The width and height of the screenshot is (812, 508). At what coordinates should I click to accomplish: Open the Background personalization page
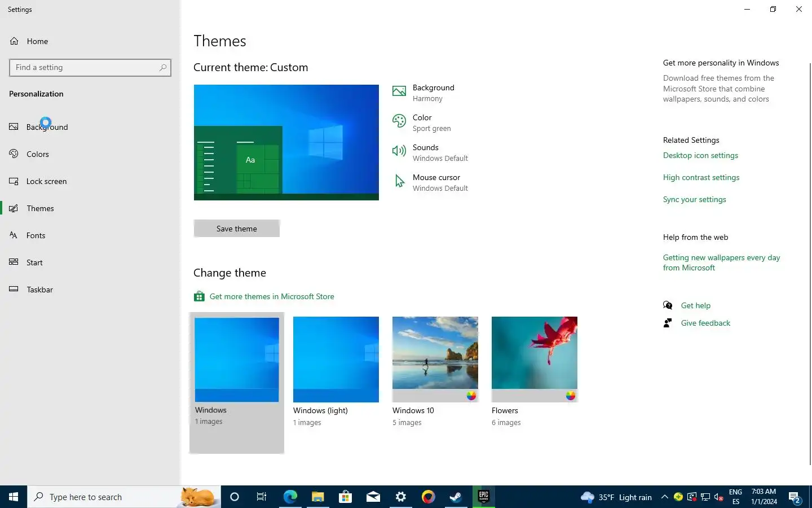pyautogui.click(x=90, y=127)
